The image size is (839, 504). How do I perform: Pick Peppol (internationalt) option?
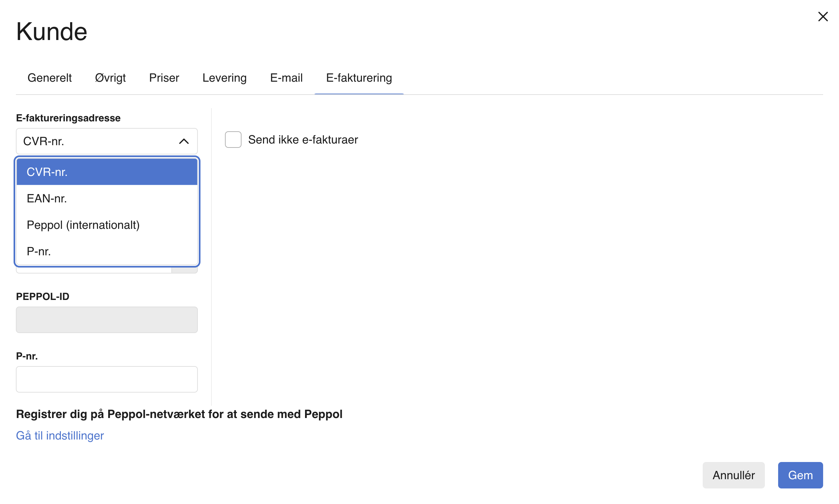click(x=107, y=225)
